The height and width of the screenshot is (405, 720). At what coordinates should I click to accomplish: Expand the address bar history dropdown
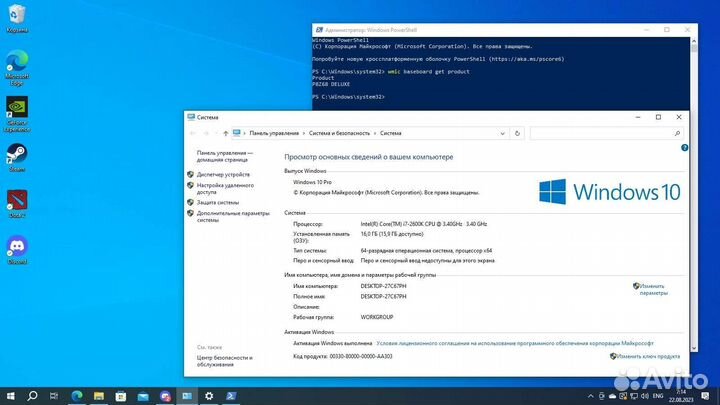pos(502,133)
